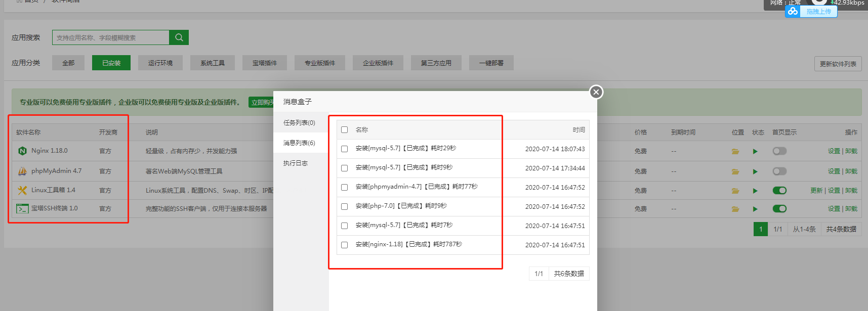
Task: Select the 第三方应用 category tab
Action: [436, 63]
